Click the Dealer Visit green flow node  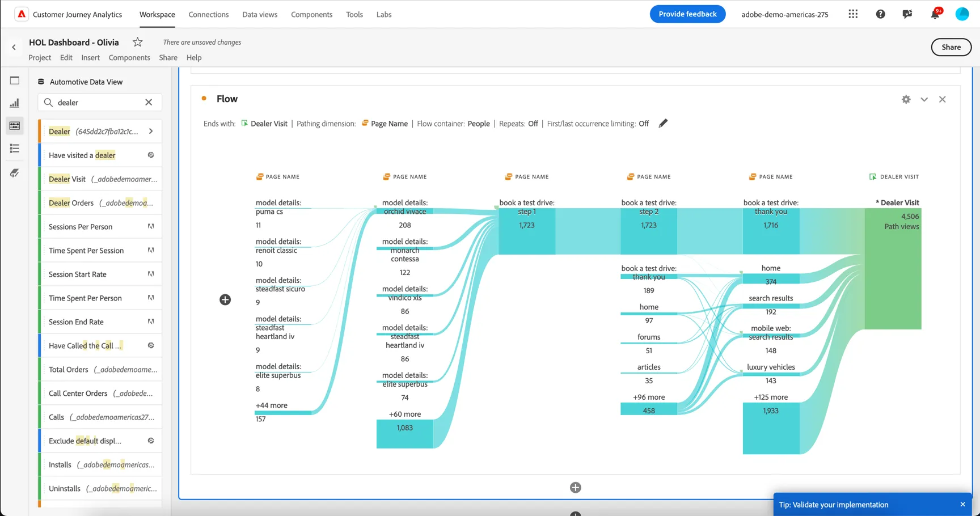tap(893, 269)
